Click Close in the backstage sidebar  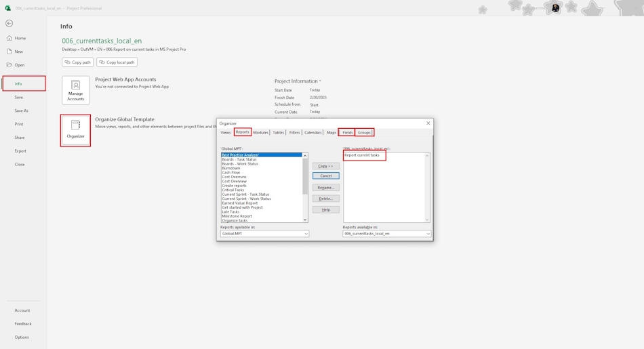coord(19,164)
